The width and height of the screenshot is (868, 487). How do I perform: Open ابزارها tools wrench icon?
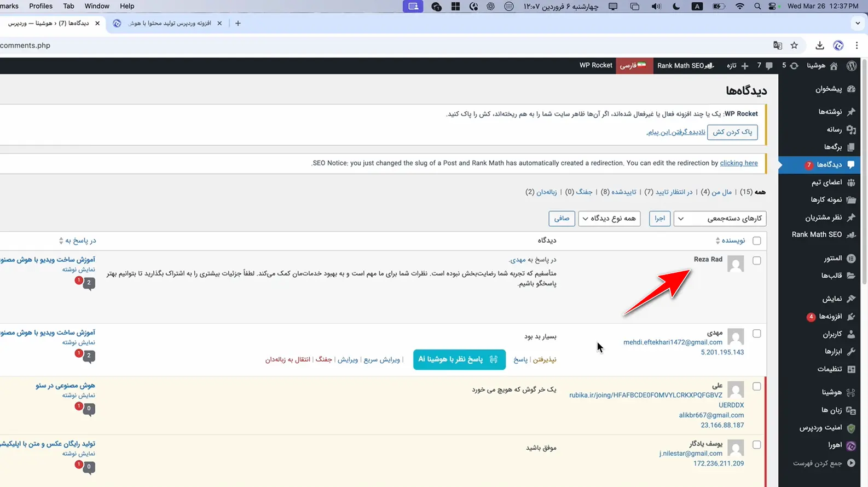(851, 351)
